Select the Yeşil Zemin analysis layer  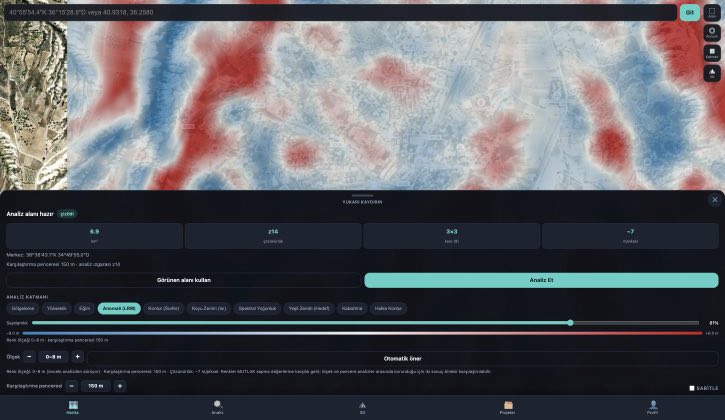pyautogui.click(x=309, y=309)
